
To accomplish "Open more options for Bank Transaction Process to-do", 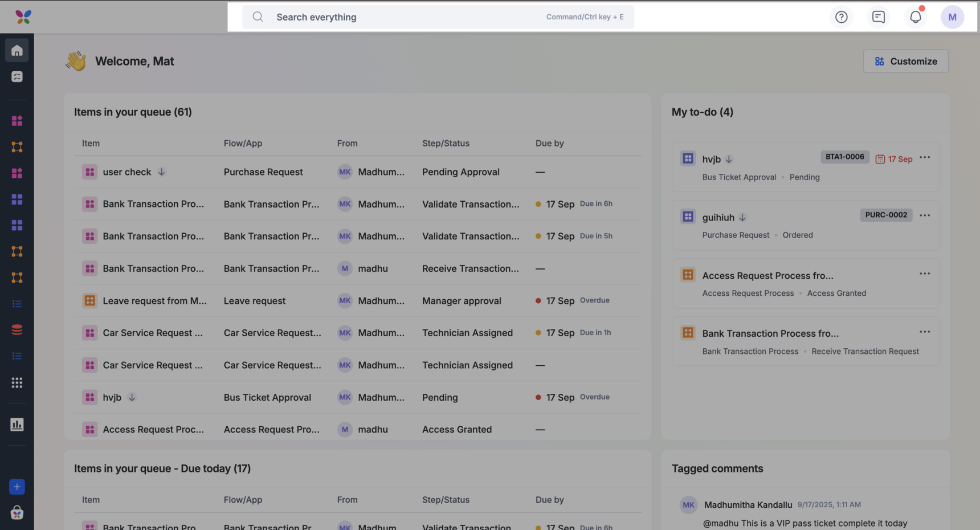I will coord(924,332).
